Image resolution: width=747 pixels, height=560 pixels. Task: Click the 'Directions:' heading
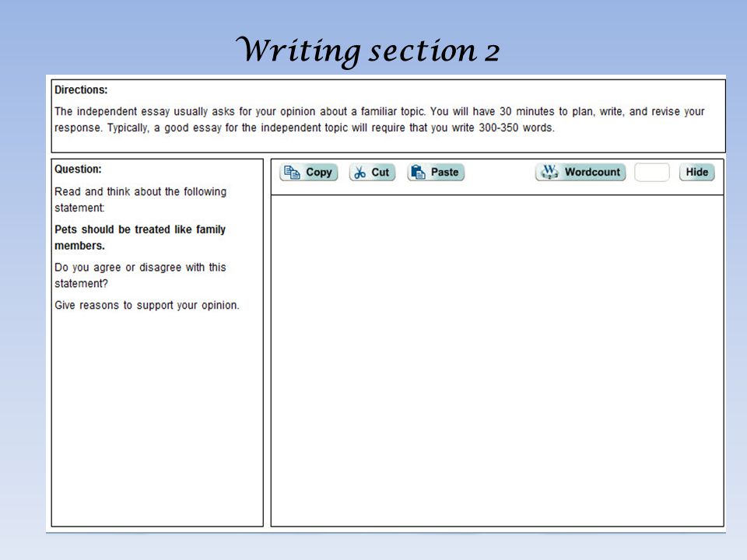point(81,90)
